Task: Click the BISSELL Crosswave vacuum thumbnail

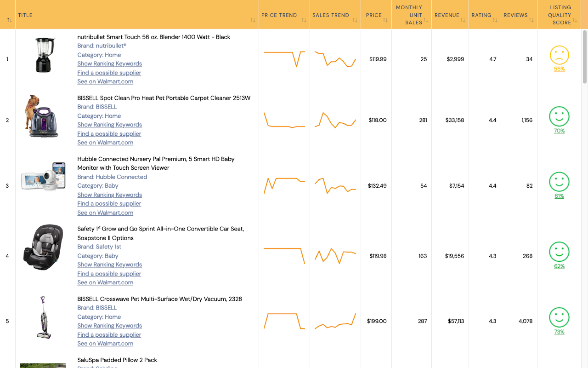Action: point(44,317)
